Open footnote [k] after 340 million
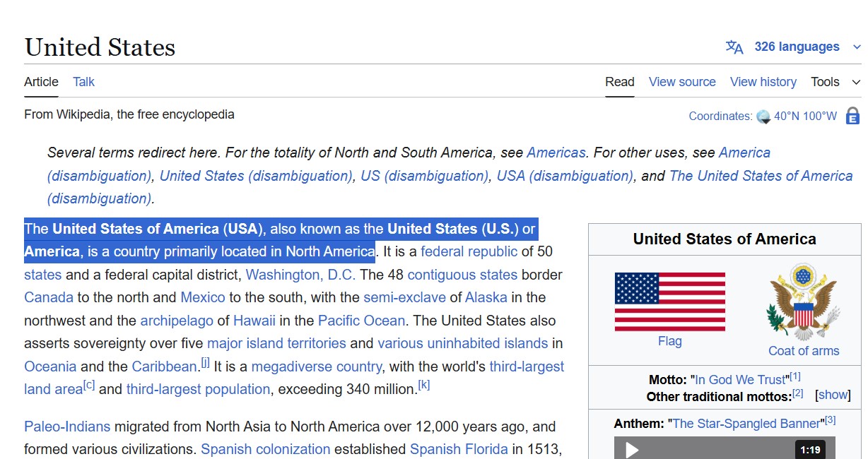 (424, 385)
